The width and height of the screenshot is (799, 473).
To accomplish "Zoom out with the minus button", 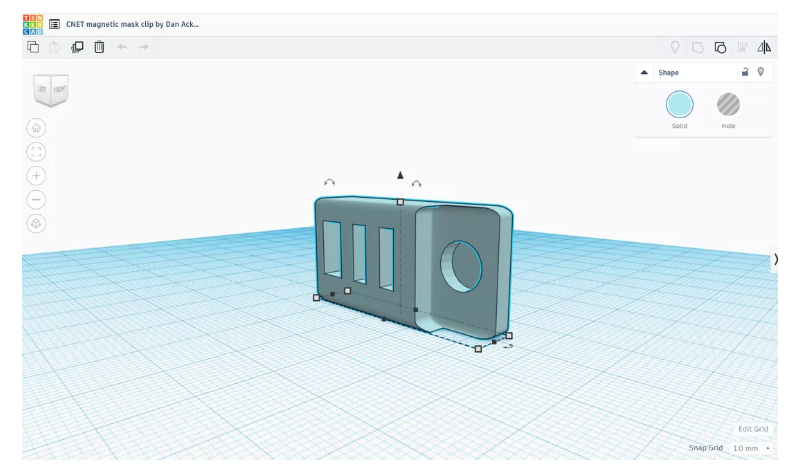I will (36, 197).
